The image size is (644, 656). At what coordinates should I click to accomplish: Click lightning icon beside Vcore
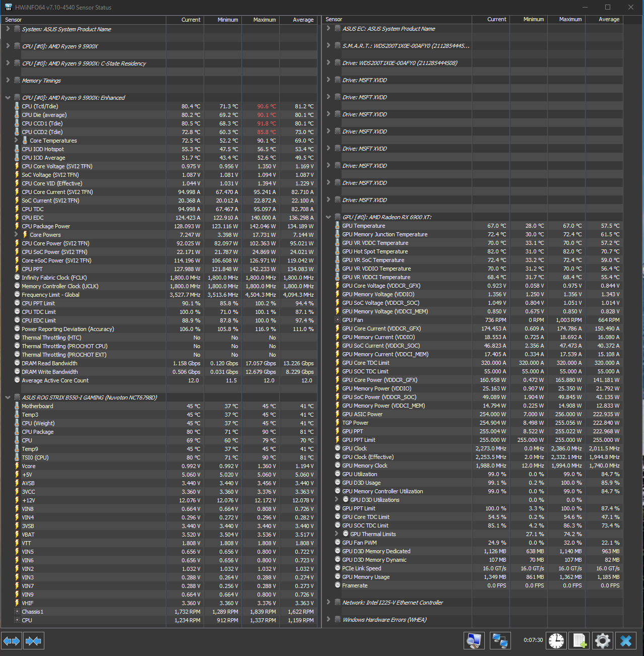pos(17,466)
